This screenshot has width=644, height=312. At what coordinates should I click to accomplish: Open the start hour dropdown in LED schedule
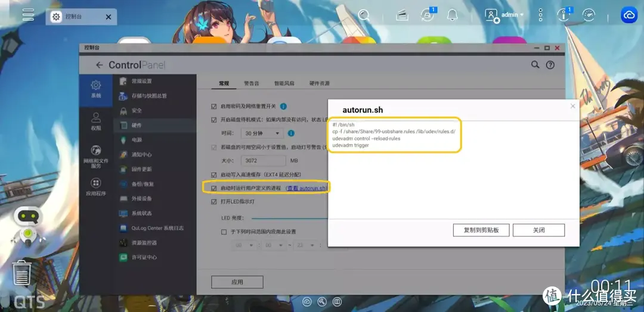pos(245,245)
